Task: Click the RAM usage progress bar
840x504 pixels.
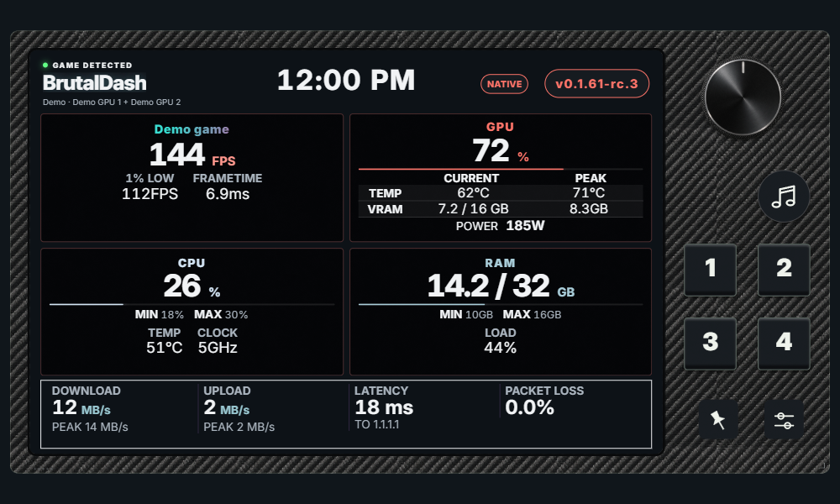Action: 501,304
